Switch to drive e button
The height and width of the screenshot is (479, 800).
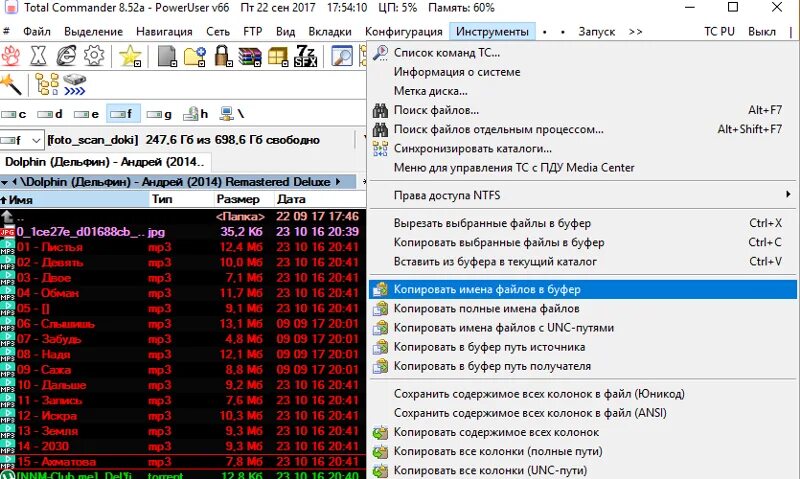click(86, 114)
